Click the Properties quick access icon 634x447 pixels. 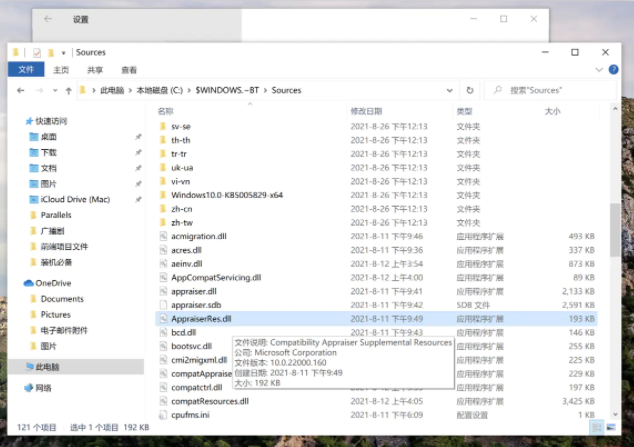point(37,53)
